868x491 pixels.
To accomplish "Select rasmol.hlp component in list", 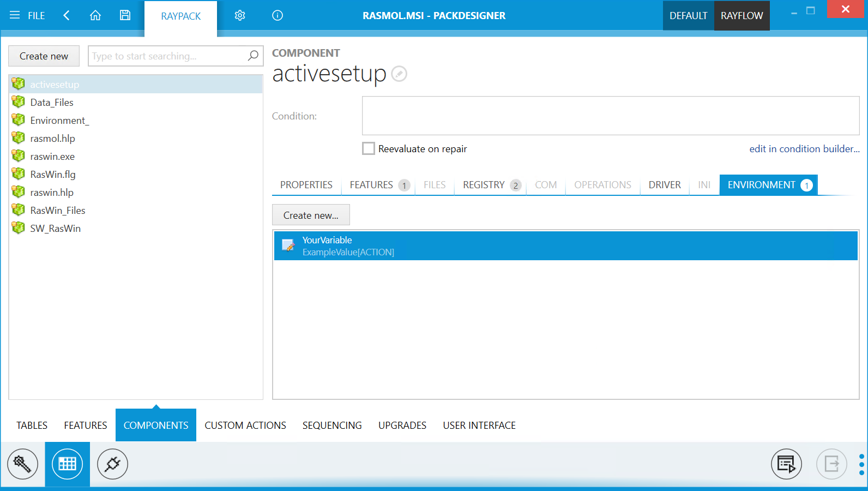I will point(136,138).
